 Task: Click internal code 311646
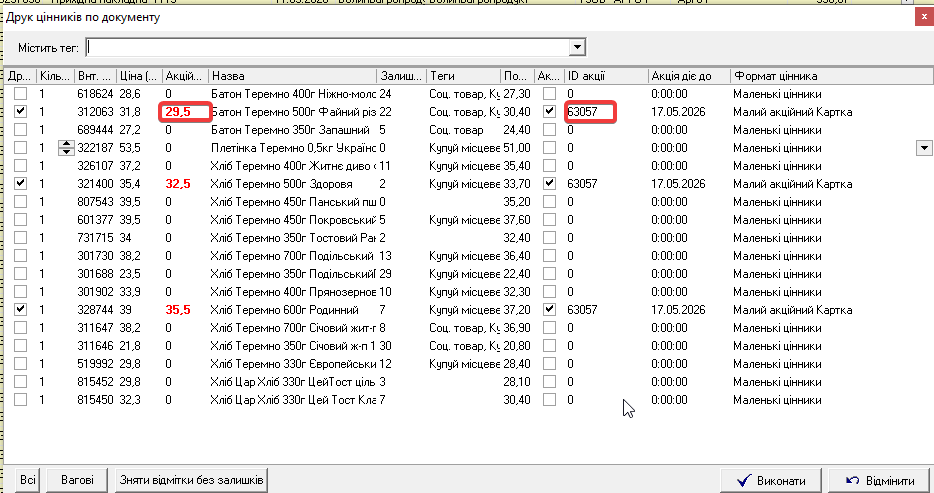point(95,346)
